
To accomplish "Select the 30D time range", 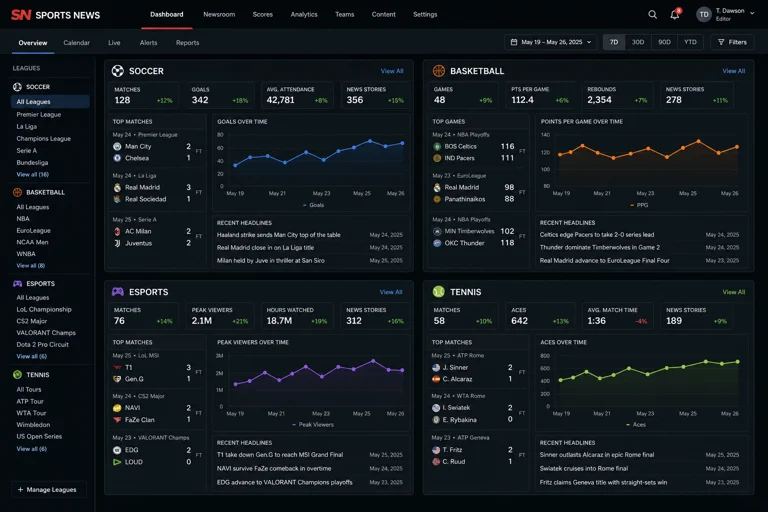I will [x=638, y=42].
